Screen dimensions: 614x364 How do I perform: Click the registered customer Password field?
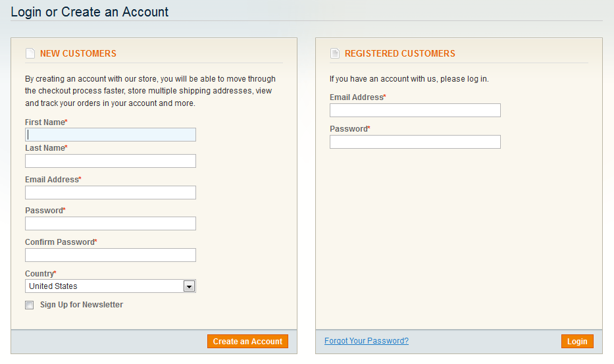point(415,142)
